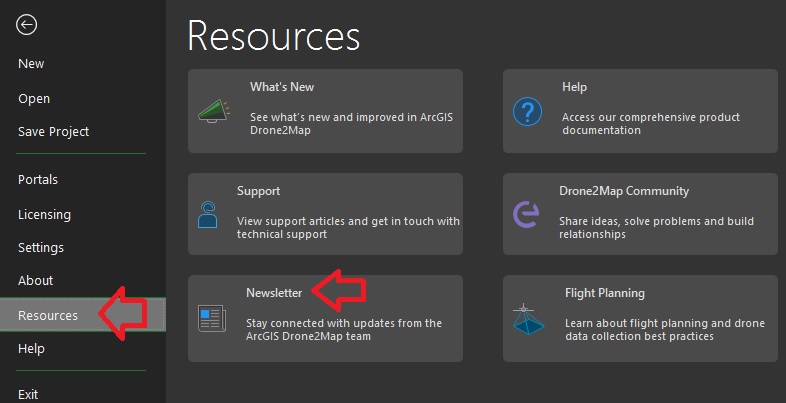Screen dimensions: 786x403
Task: Open the Drone2Map Community card title
Action: tap(624, 191)
